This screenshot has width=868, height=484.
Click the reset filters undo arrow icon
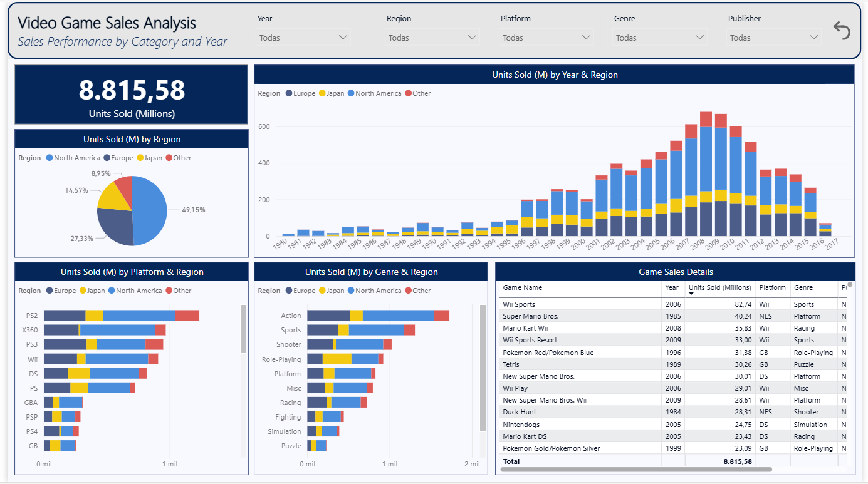point(841,30)
